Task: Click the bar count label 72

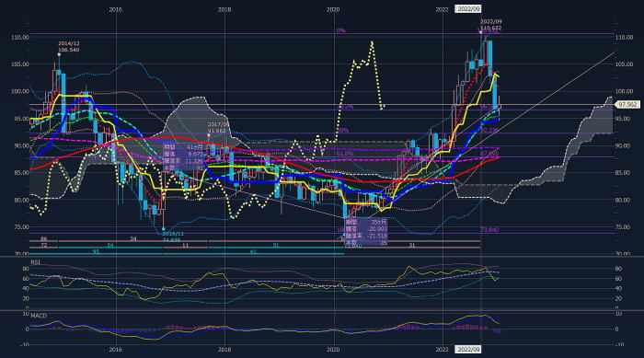Action: [x=43, y=246]
